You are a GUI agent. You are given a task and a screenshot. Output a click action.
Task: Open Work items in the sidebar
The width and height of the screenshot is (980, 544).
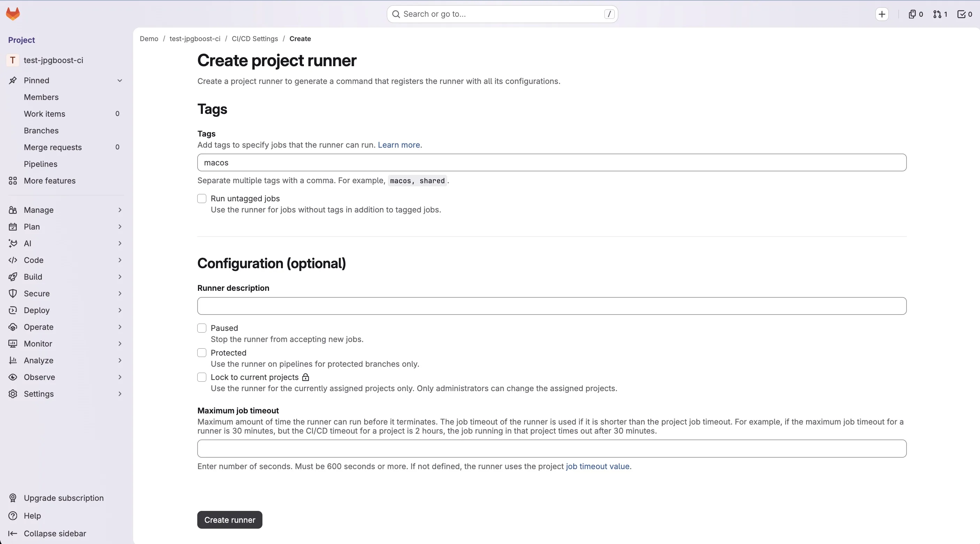[x=45, y=114]
